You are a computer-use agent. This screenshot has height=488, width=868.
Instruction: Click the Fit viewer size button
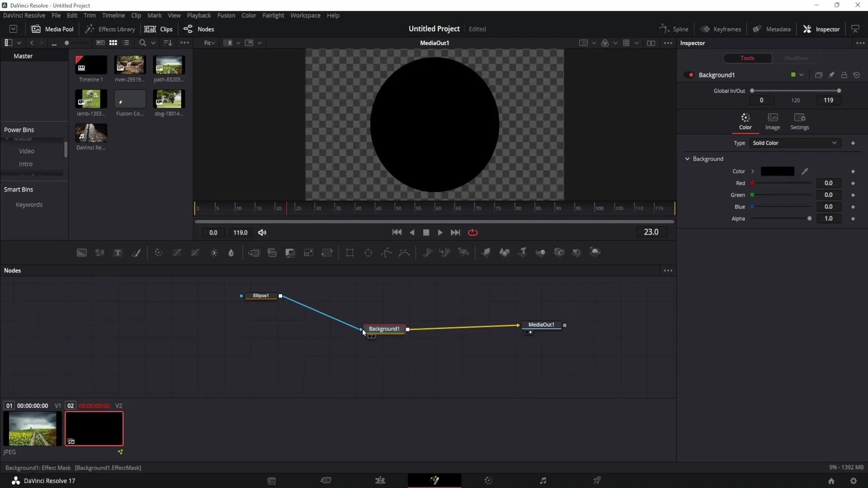click(209, 42)
